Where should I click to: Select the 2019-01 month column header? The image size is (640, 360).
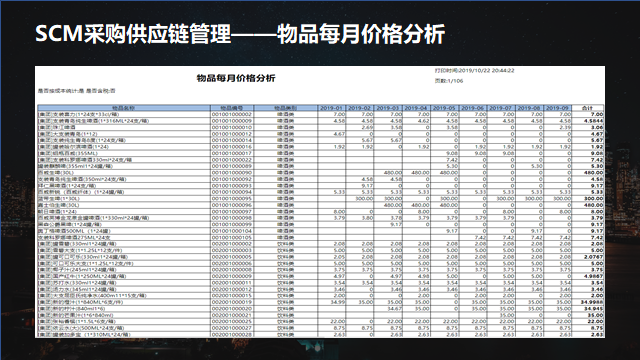[331, 108]
